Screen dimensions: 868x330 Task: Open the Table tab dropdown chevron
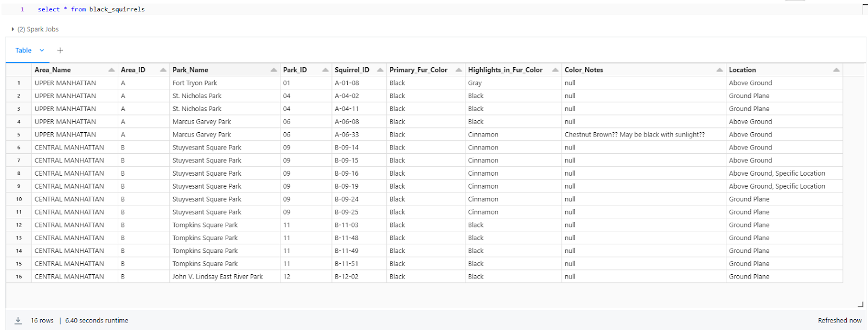coord(42,50)
